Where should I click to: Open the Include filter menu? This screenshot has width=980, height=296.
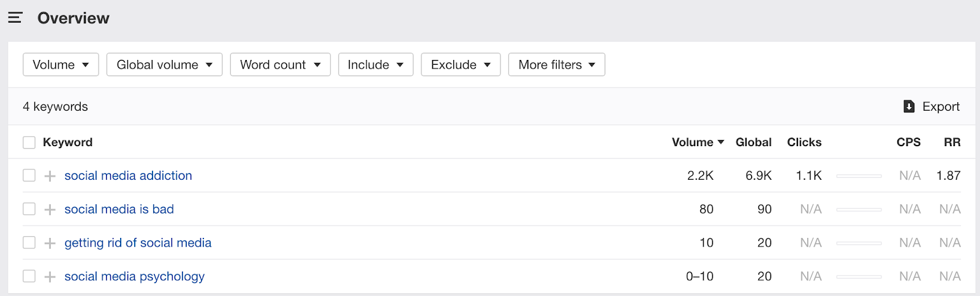[375, 65]
